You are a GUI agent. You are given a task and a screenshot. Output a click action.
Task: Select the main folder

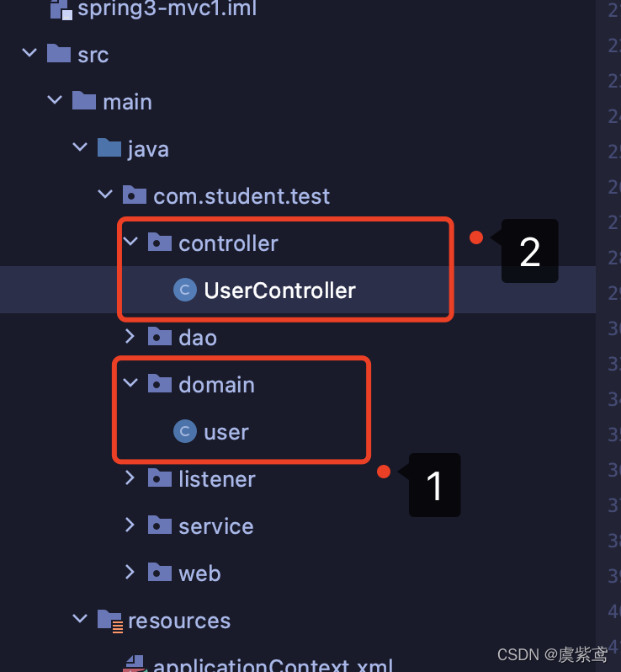[x=127, y=102]
